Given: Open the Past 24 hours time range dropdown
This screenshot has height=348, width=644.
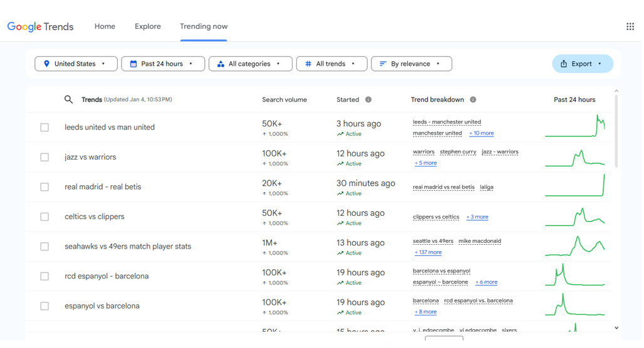Looking at the screenshot, I should [163, 64].
